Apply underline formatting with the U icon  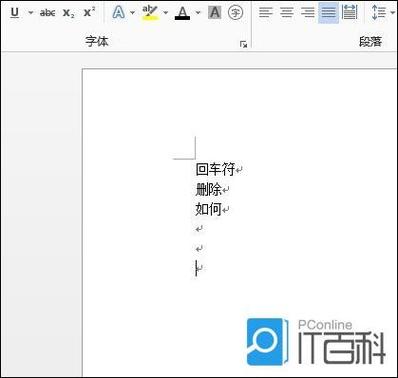pos(15,13)
